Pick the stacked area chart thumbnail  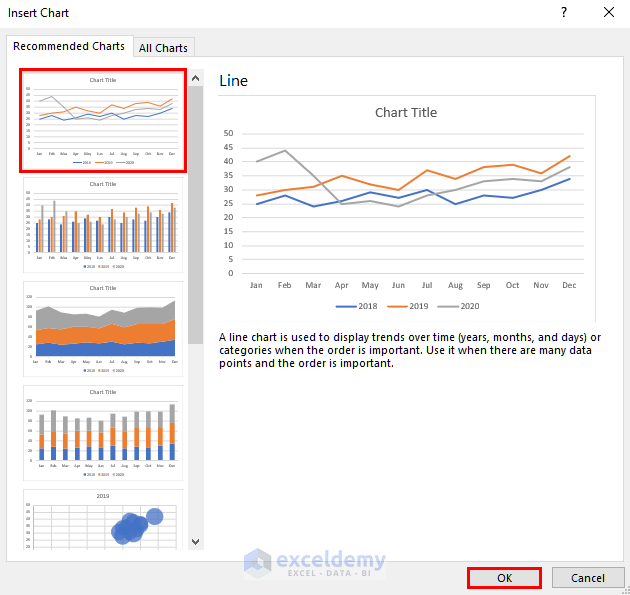[x=103, y=329]
